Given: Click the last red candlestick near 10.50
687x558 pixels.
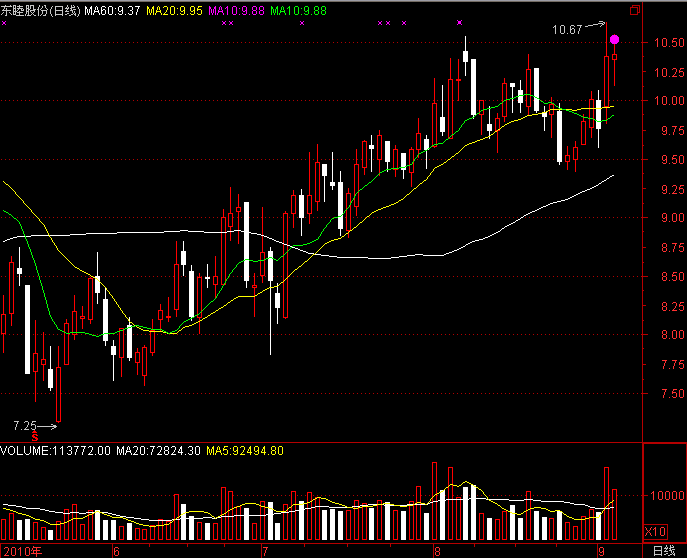Looking at the screenshot, I should click(615, 57).
